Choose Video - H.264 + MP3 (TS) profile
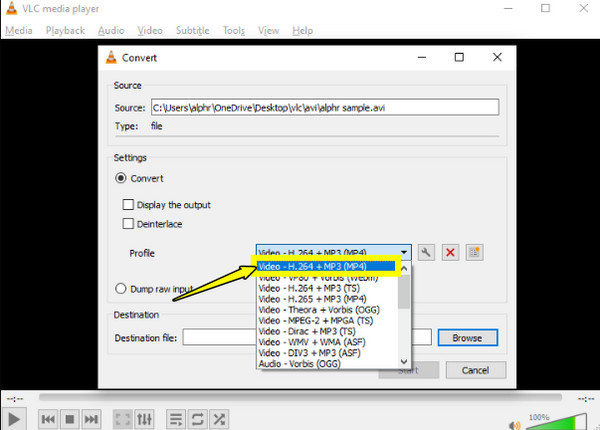 (x=328, y=288)
